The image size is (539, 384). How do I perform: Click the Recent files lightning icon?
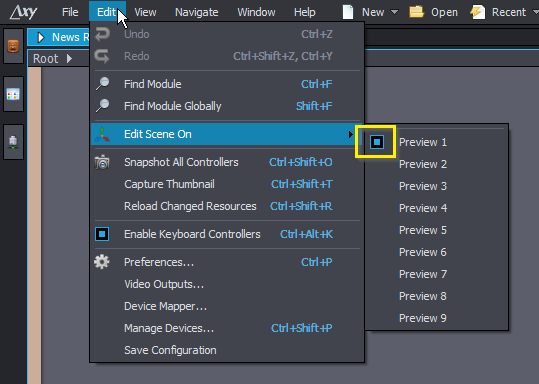(x=477, y=12)
